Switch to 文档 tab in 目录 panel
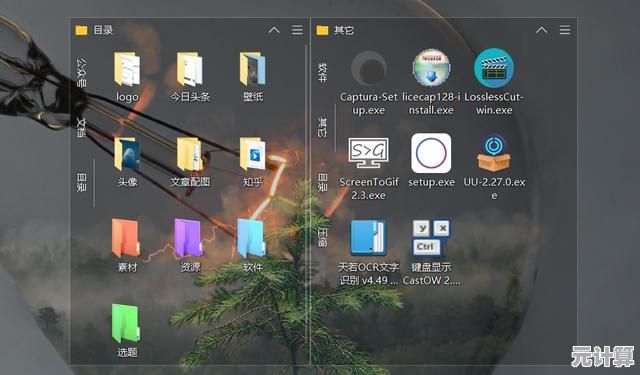The image size is (640, 375). 81,127
